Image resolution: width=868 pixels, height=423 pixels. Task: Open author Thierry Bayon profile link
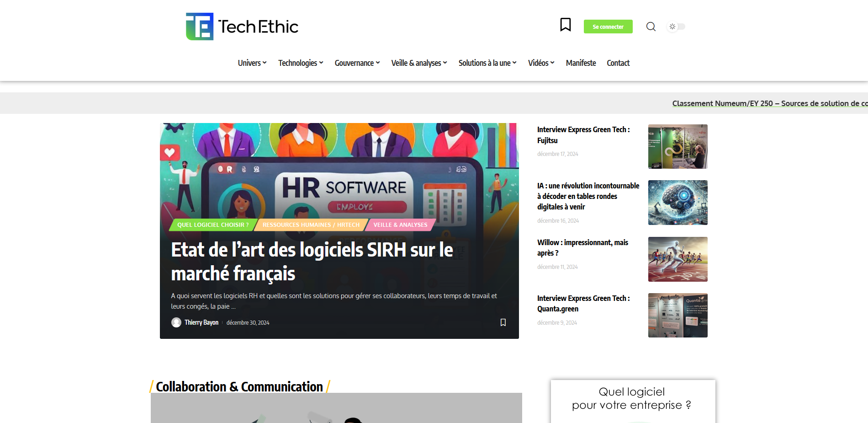pos(201,322)
